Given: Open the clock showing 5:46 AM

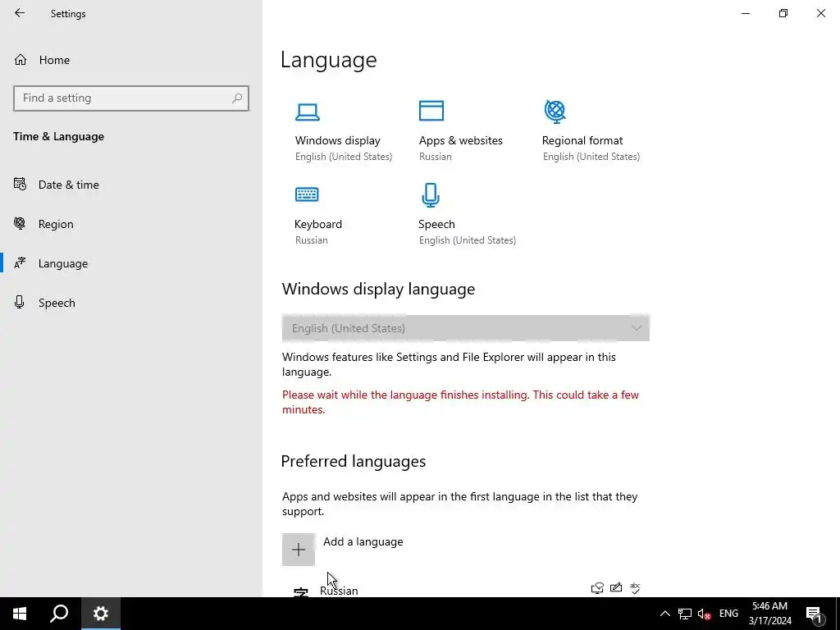Looking at the screenshot, I should tap(769, 614).
